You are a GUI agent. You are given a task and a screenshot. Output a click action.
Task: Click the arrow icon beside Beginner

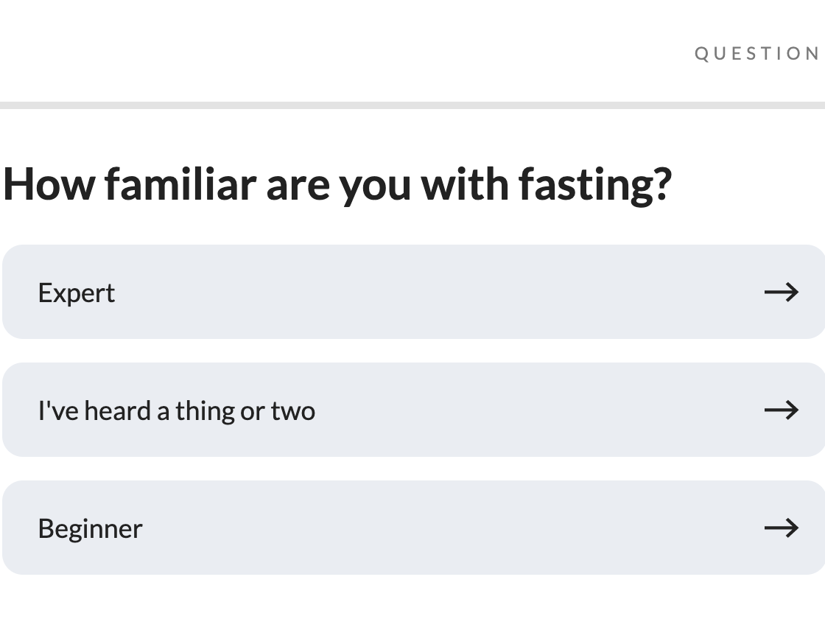tap(781, 528)
